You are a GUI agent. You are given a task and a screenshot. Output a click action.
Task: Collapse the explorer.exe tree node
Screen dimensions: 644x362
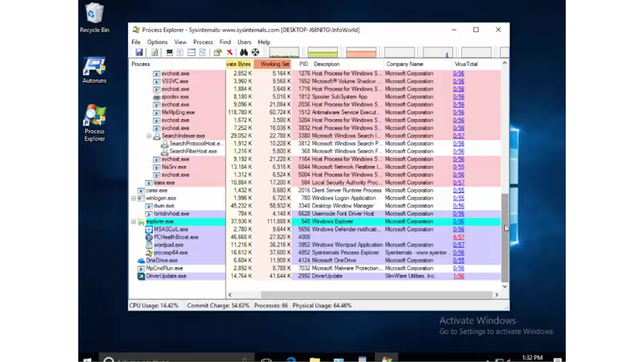(133, 222)
